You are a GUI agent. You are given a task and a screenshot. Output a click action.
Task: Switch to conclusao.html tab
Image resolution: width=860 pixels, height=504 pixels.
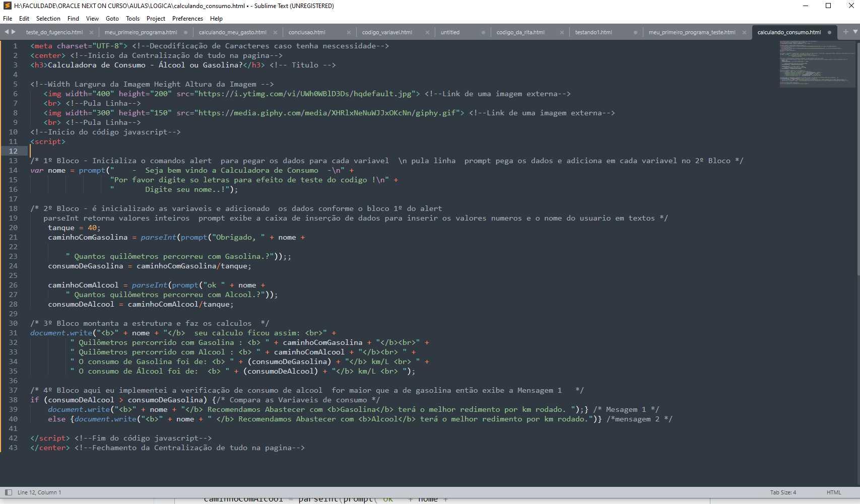307,32
